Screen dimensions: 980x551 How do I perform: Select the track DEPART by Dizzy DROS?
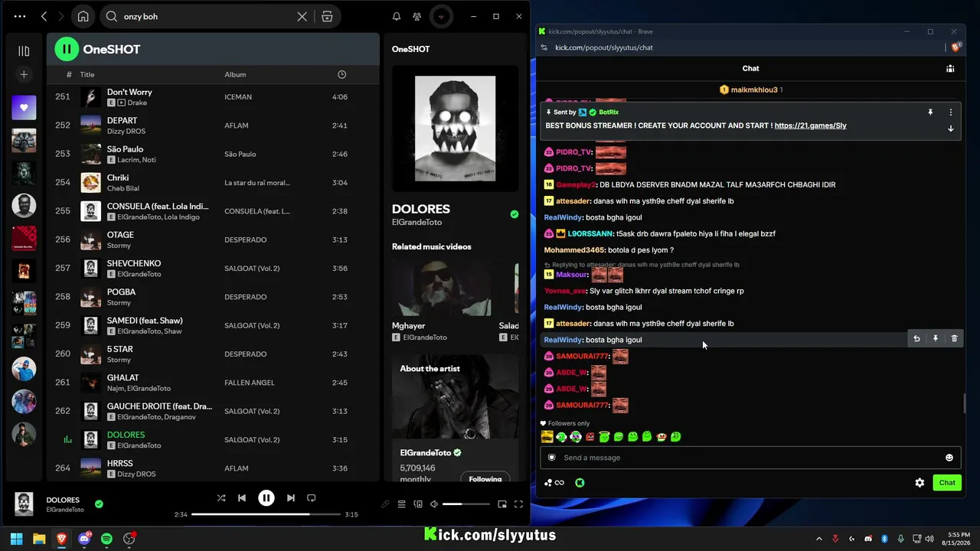click(x=213, y=126)
